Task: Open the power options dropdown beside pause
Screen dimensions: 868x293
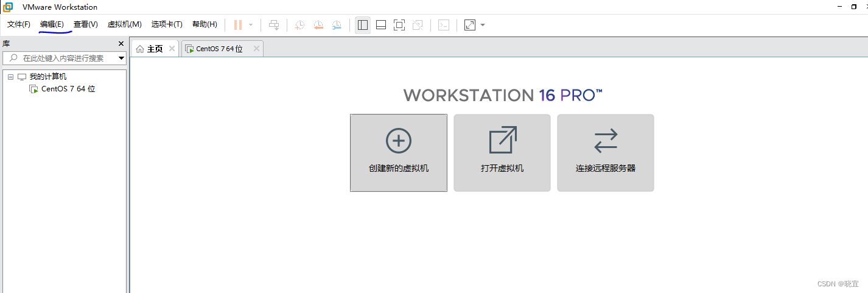Action: point(251,25)
